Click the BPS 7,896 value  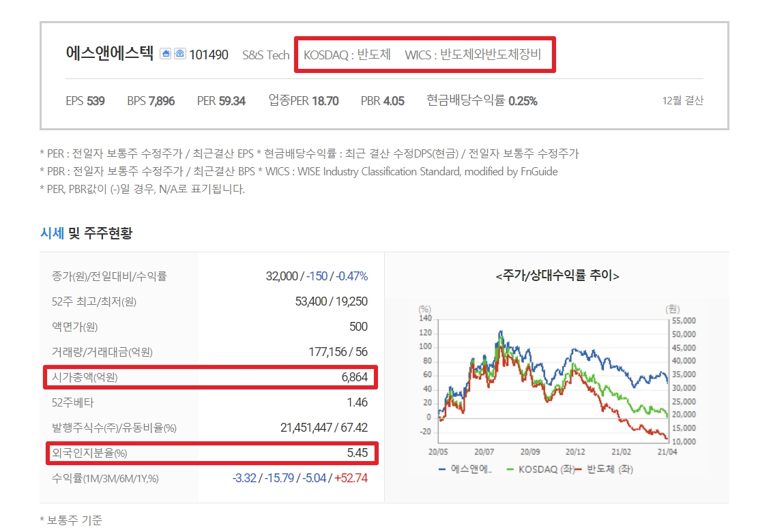pyautogui.click(x=151, y=101)
